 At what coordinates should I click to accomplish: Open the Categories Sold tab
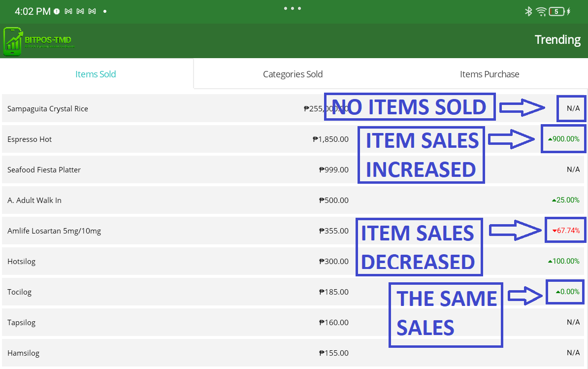point(293,74)
